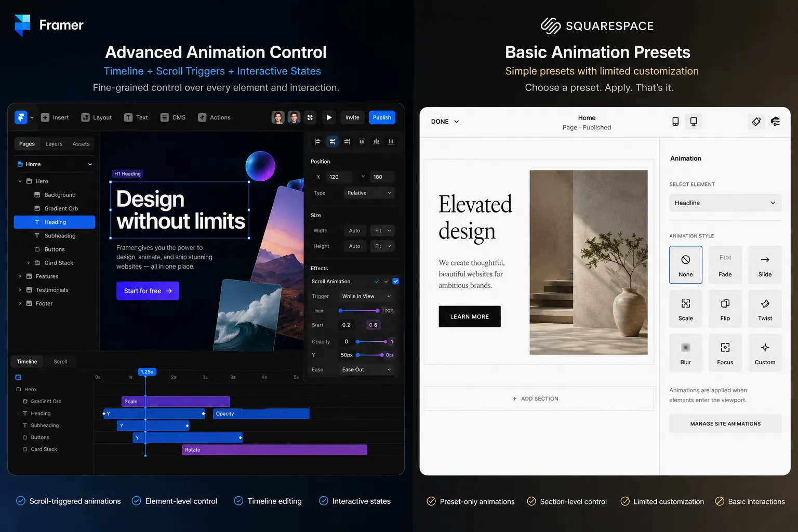Click the second collaborator avatar in Framer
The width and height of the screenshot is (798, 532).
coord(294,117)
